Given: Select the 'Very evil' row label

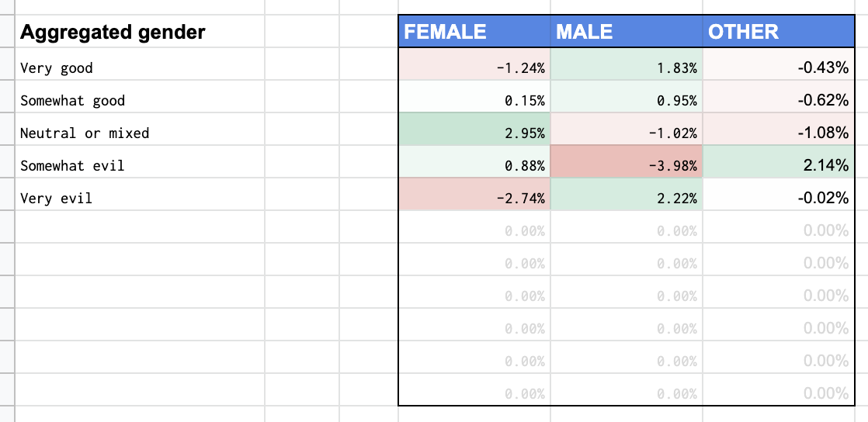Looking at the screenshot, I should [x=57, y=198].
